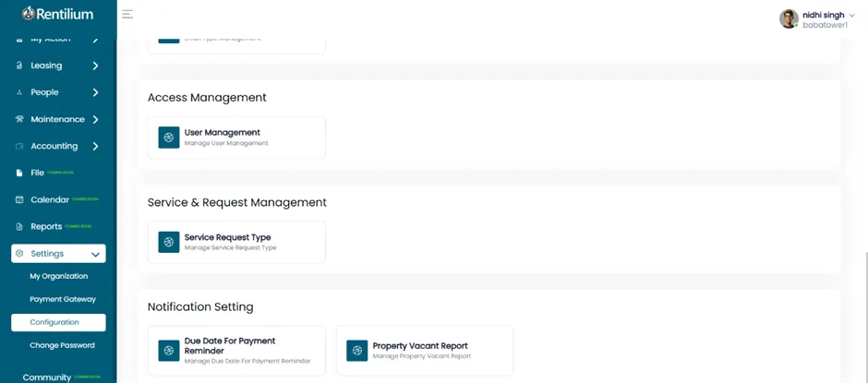868x383 pixels.
Task: Click the Manage User Management description
Action: 226,143
